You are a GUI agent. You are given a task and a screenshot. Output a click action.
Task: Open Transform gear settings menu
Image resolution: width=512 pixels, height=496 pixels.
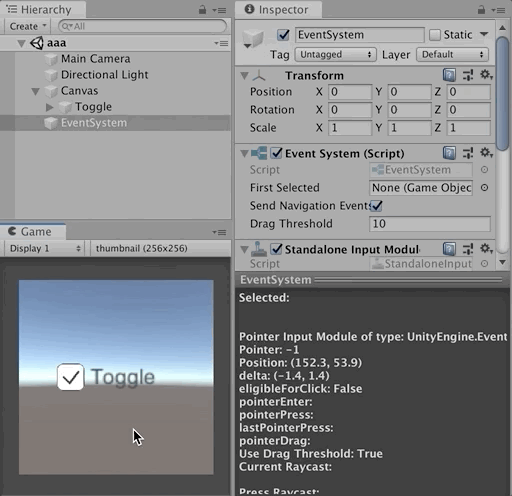point(486,75)
